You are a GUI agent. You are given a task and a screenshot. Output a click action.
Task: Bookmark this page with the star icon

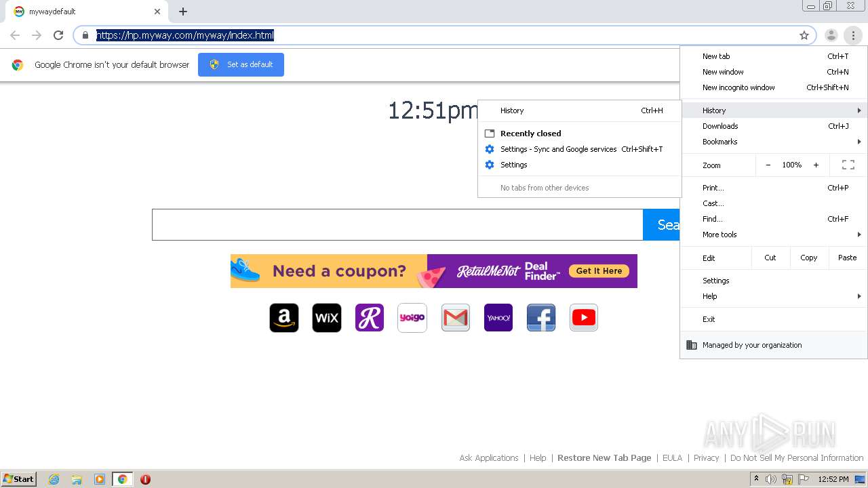804,35
